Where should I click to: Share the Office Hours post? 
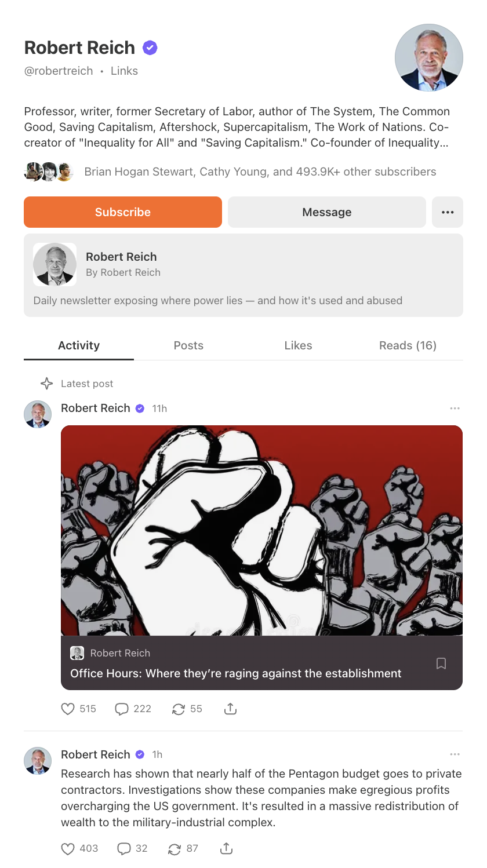click(230, 709)
